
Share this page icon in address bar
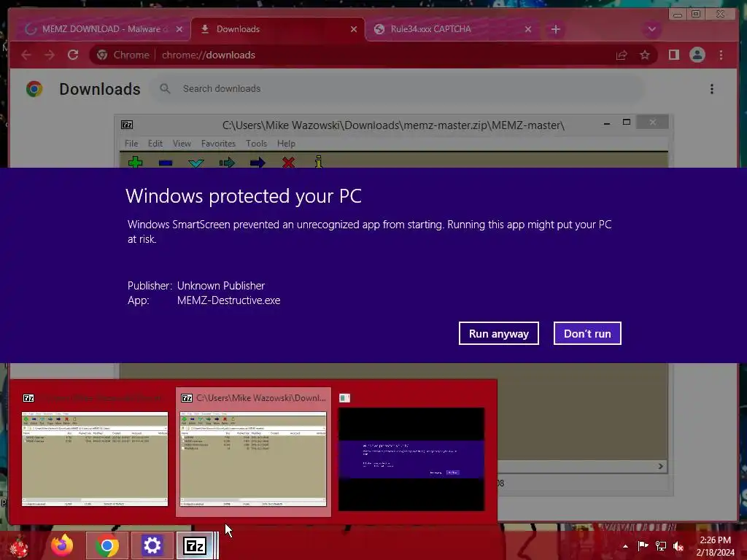click(622, 55)
